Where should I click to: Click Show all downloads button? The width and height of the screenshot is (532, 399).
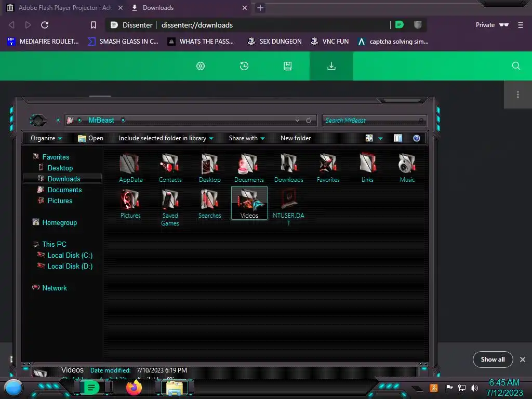[493, 360]
